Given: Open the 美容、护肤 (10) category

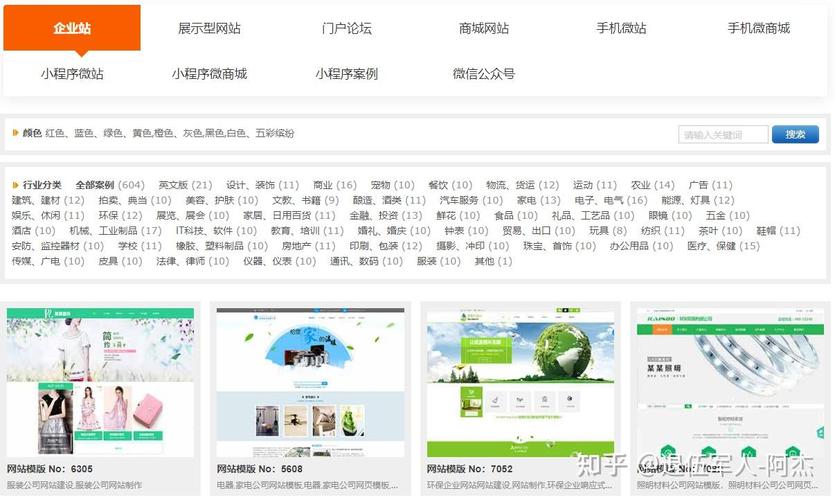Looking at the screenshot, I should point(222,200).
